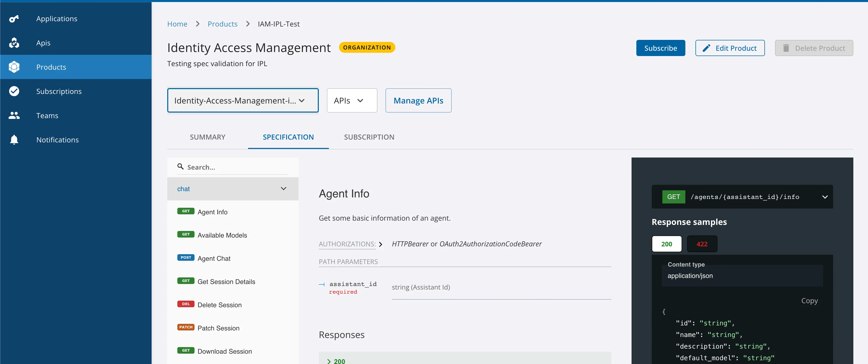
Task: Select the Patch Session endpoint entry
Action: click(x=232, y=328)
